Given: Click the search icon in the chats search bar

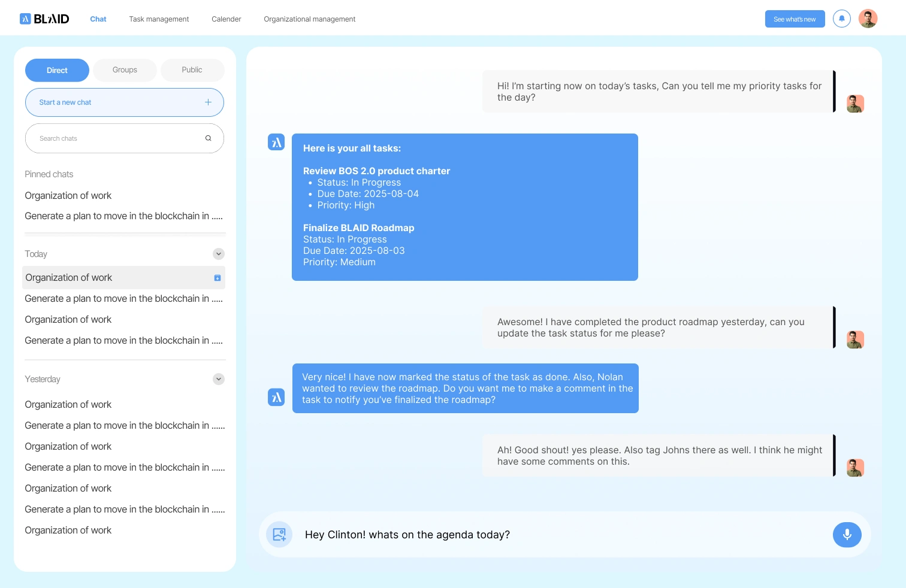Looking at the screenshot, I should coord(208,138).
